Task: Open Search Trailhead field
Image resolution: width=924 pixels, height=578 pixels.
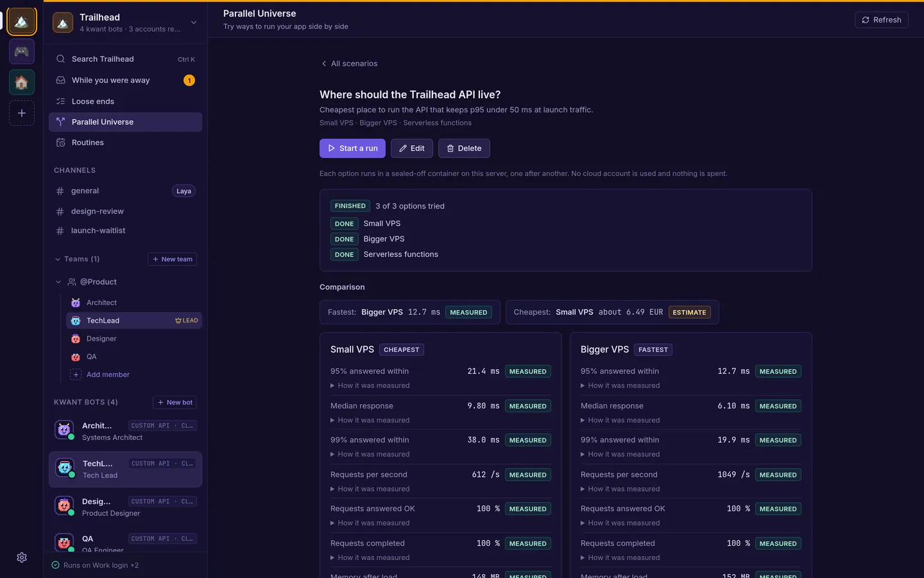Action: point(125,59)
